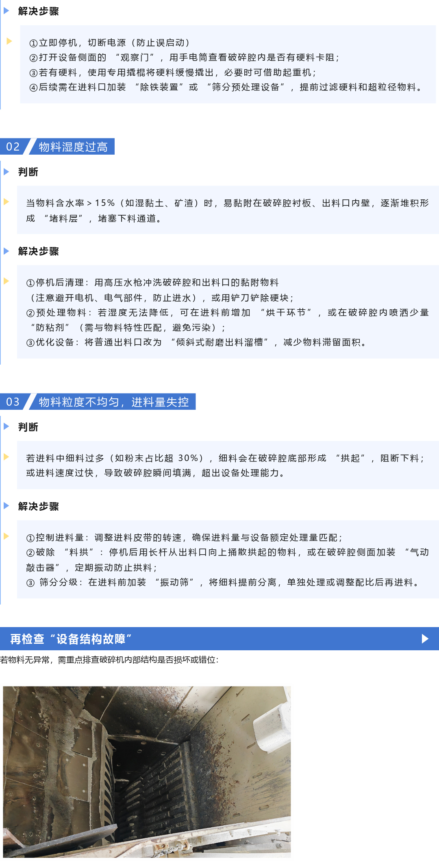Open the crusher chamber interior photo
The image size is (439, 868).
(147, 772)
